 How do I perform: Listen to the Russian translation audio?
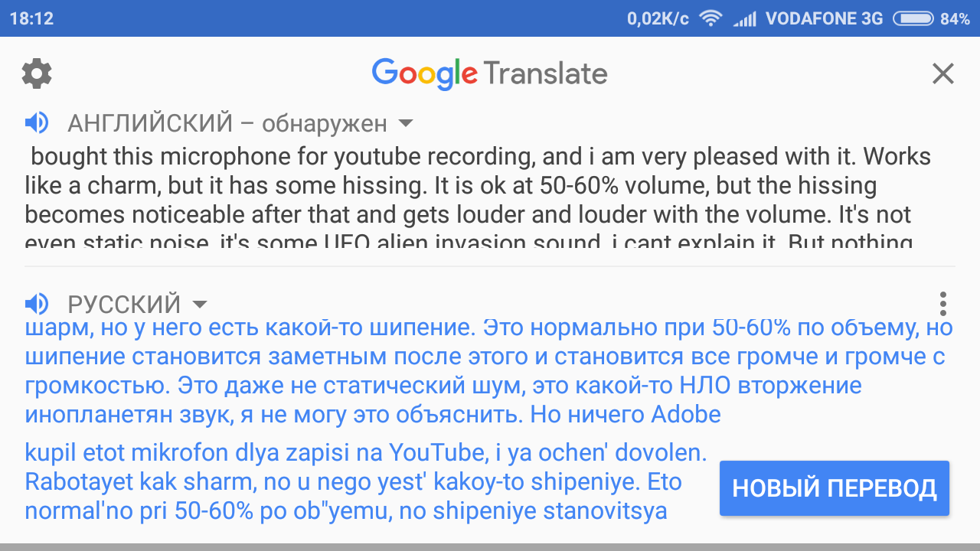(37, 304)
